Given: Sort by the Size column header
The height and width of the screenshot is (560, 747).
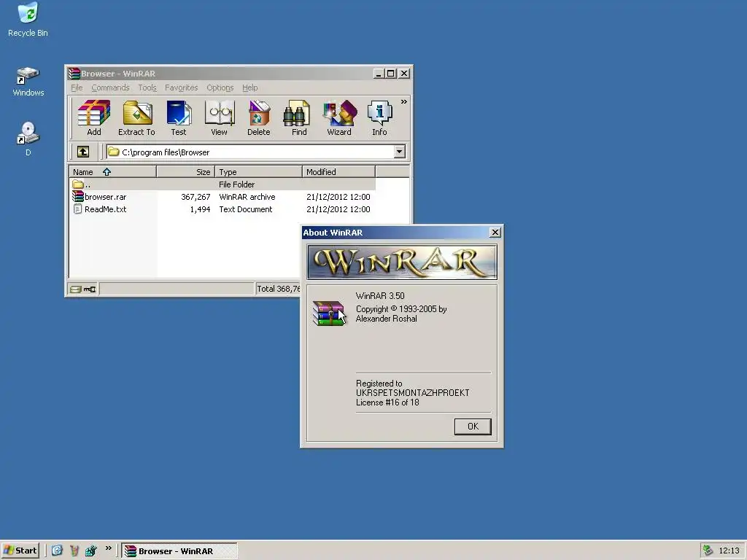Looking at the screenshot, I should 186,172.
